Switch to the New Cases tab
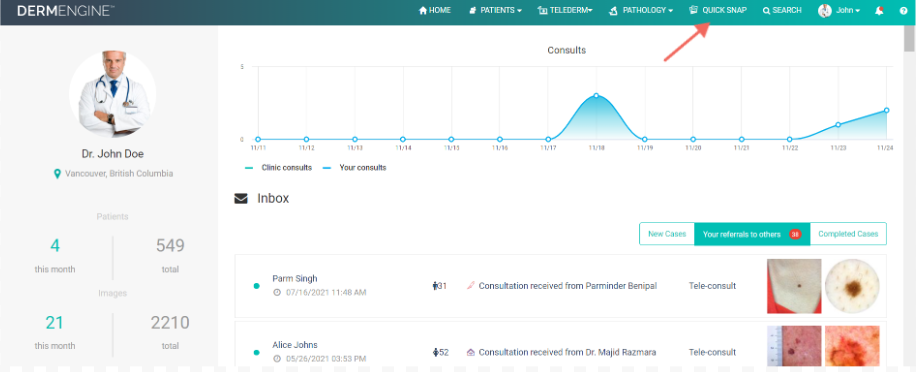Screen dimensions: 916x372 (x=667, y=234)
